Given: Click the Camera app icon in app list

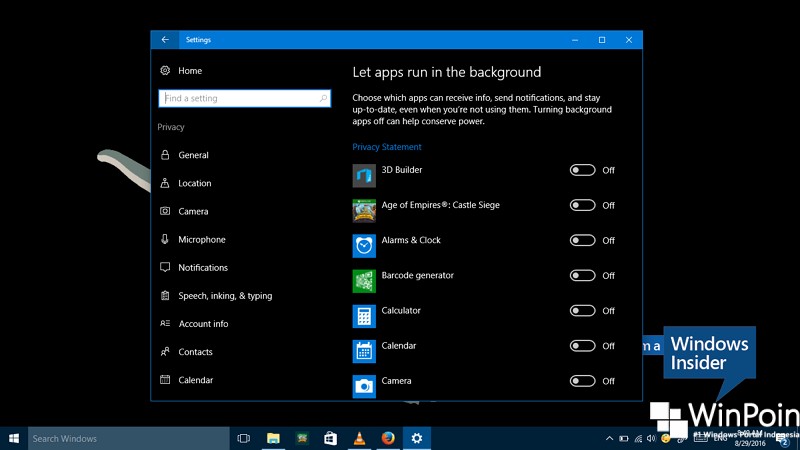Looking at the screenshot, I should pos(364,387).
